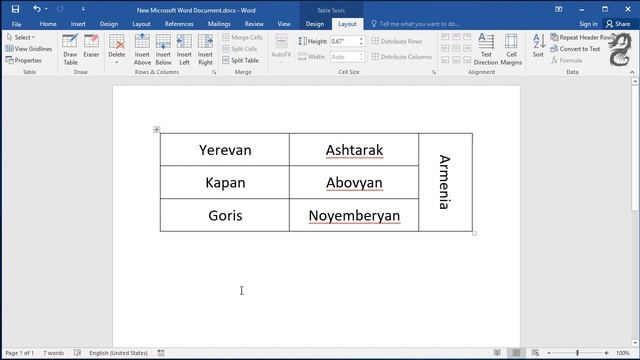Switch to Read Mode view icon
640x360 pixels.
pos(497,353)
